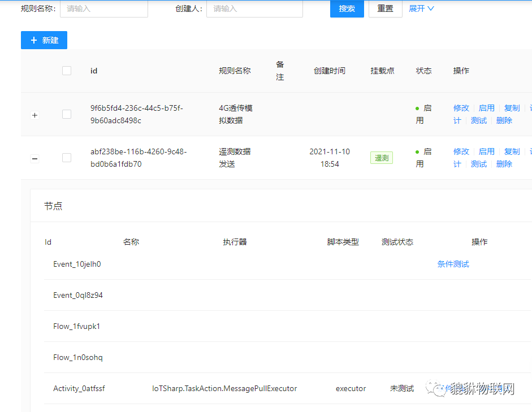Click 测试 on the 遥测数据发送 rule
532x412 pixels.
coord(478,164)
